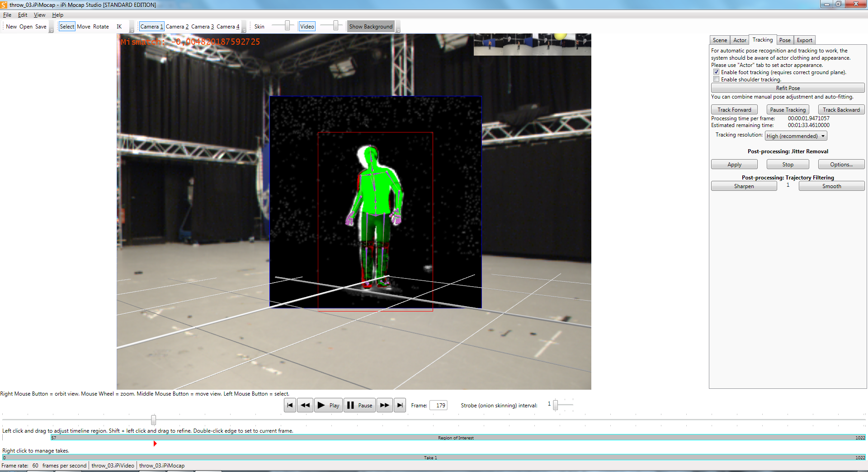Image resolution: width=868 pixels, height=472 pixels.
Task: Activate the Rotate tool
Action: tap(101, 27)
